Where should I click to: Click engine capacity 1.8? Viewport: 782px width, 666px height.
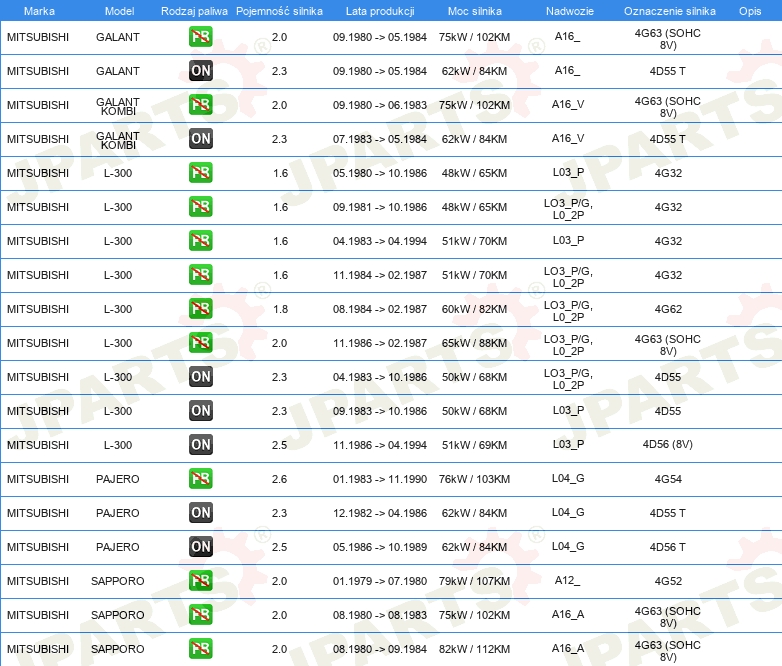(x=280, y=309)
